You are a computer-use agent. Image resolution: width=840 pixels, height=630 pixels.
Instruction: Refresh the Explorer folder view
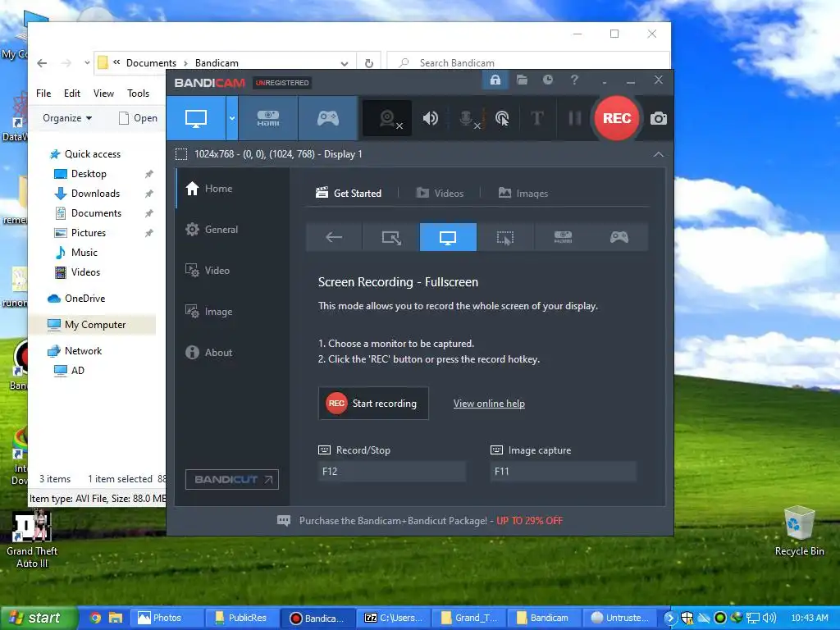point(369,63)
